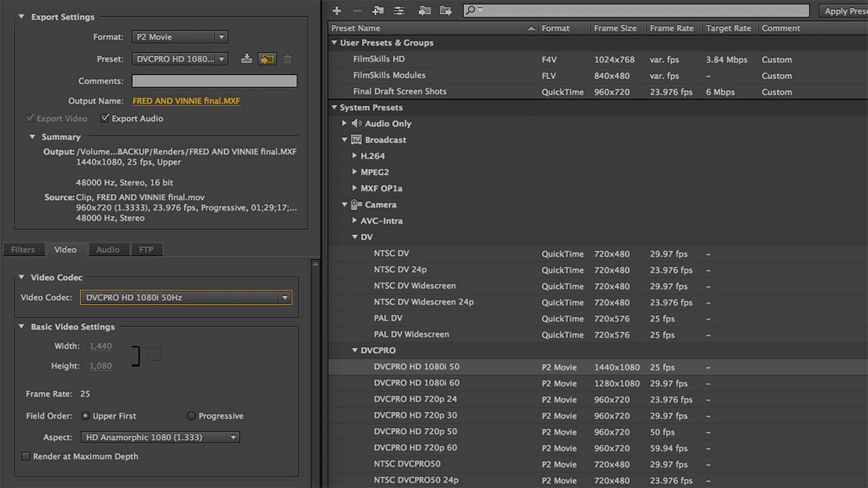Screen dimensions: 868x488
Task: Collapse the System Presets group
Action: coord(335,108)
